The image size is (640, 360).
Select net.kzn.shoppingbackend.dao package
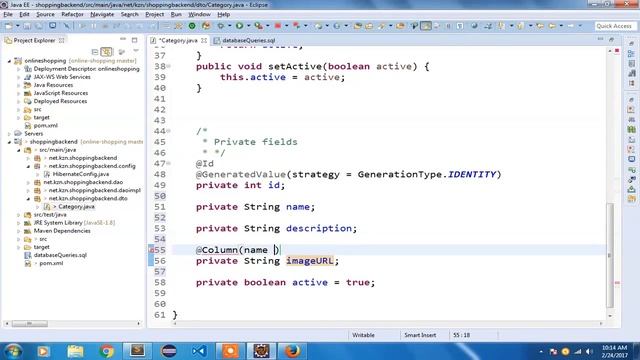pyautogui.click(x=83, y=182)
